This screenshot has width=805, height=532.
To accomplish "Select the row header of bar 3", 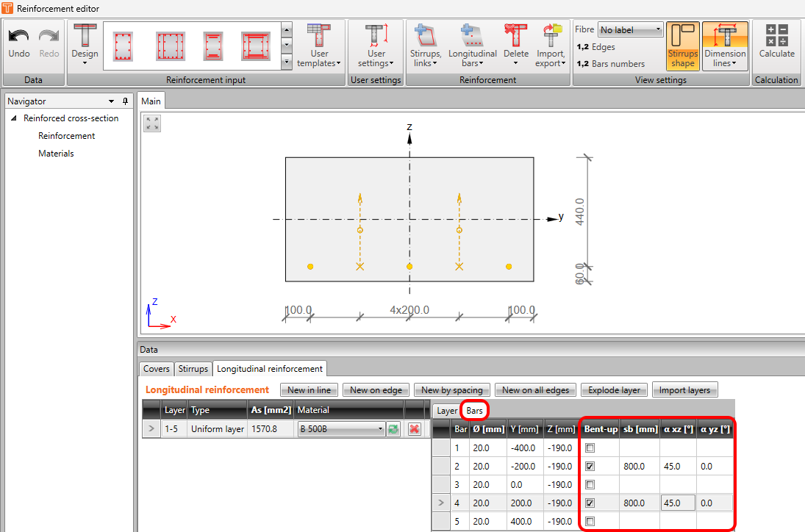I will 441,484.
